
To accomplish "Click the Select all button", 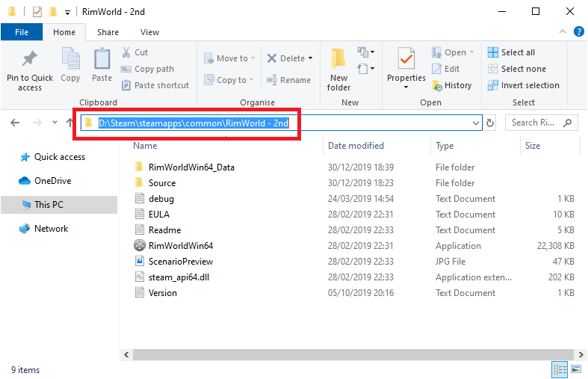I will [511, 52].
